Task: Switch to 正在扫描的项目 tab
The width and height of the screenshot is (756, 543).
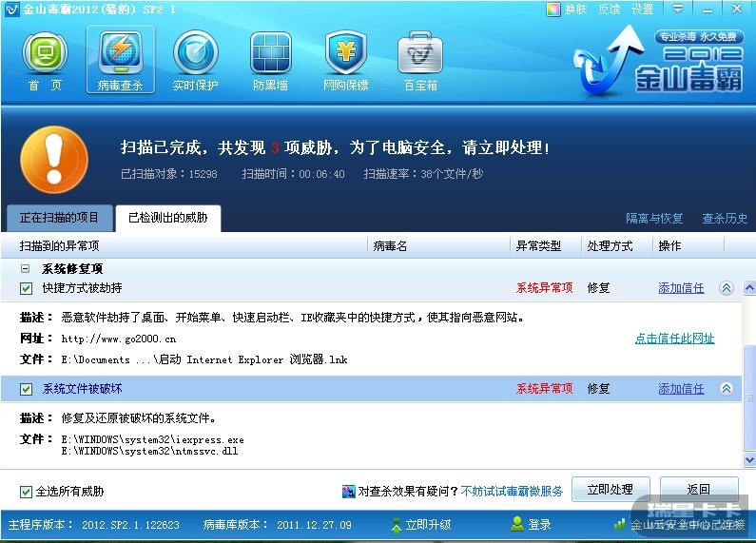Action: 59,218
